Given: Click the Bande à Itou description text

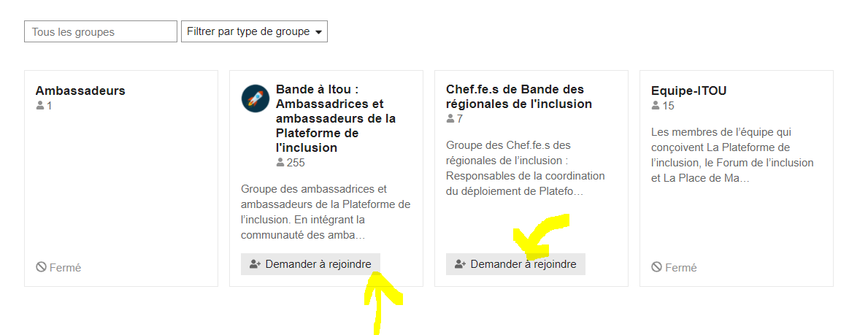Looking at the screenshot, I should point(326,212).
